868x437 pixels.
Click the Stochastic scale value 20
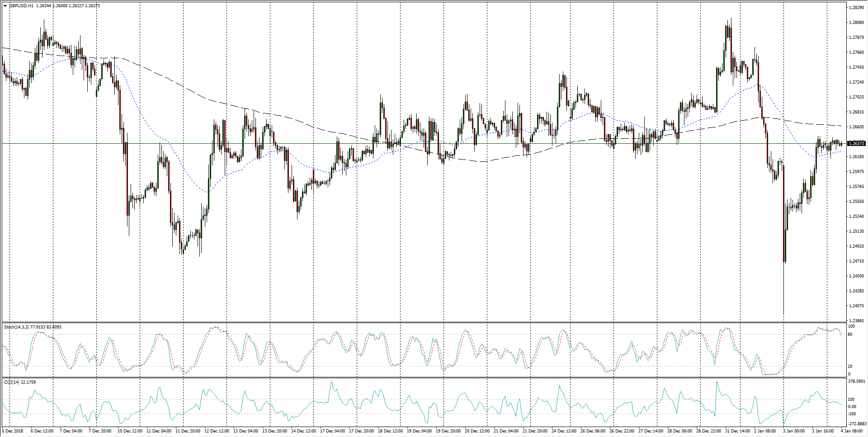coord(850,367)
